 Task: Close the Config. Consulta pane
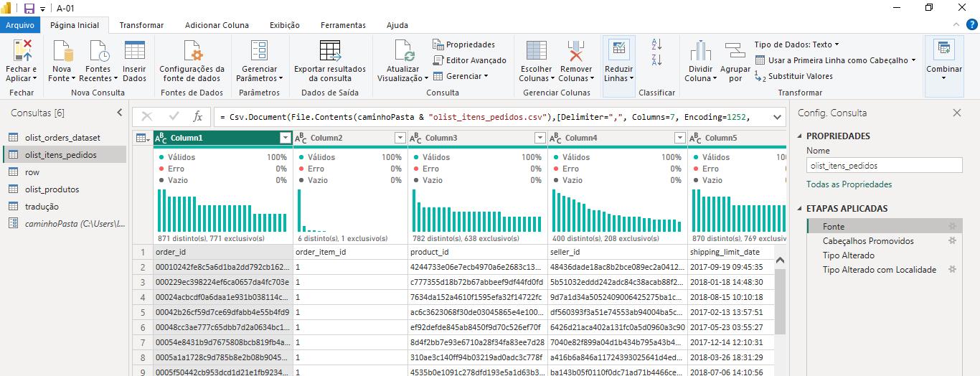tap(956, 113)
